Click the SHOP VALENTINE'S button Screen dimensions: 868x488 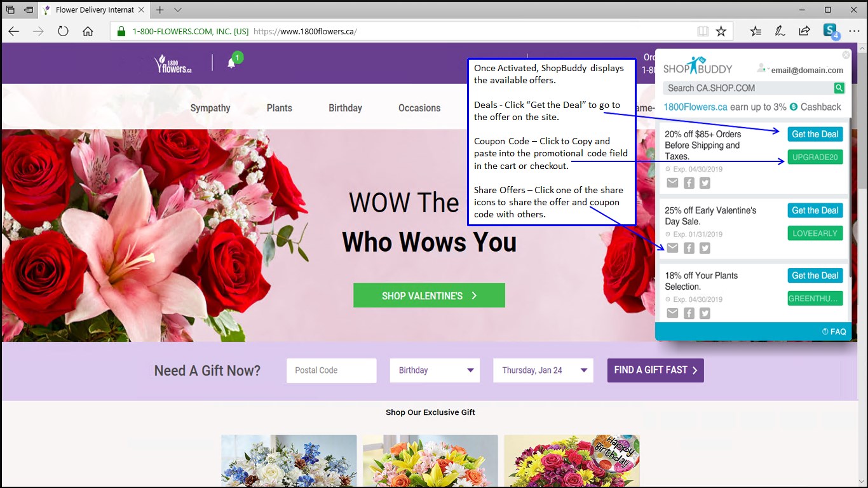pyautogui.click(x=429, y=295)
